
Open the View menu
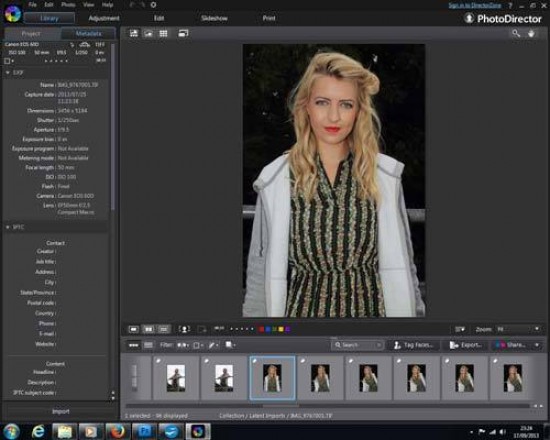coord(88,5)
